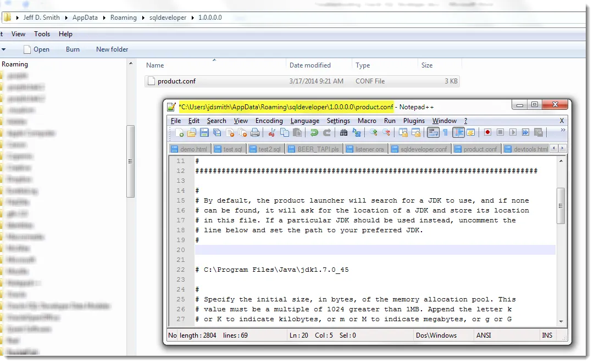Open the Replace dialog toolbar icon
Screen dimensions: 594x364
coord(357,132)
